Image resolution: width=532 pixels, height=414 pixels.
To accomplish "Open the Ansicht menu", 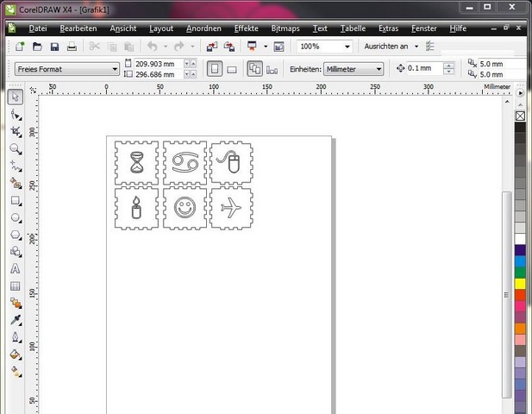I will pos(123,28).
